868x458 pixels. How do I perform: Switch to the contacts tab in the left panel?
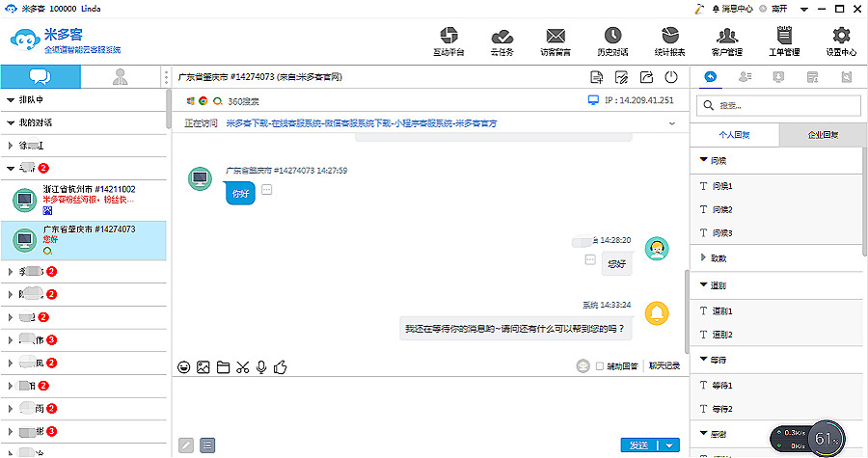[x=120, y=77]
